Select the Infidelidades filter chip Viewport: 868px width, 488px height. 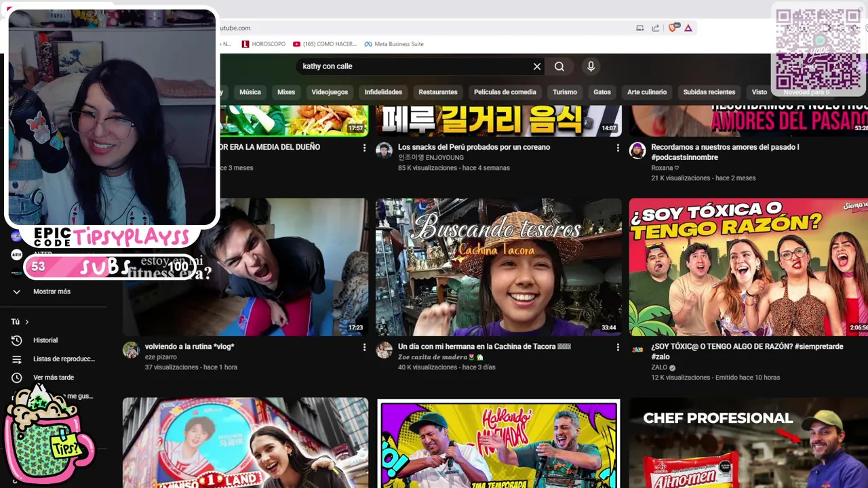pos(383,92)
